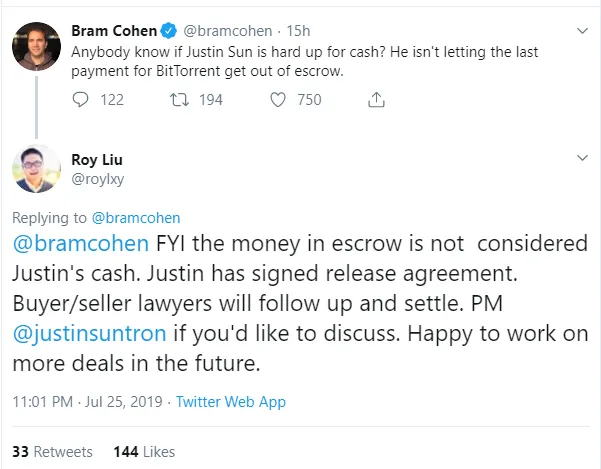Expand the options chevron on Bram's tweet

click(x=582, y=30)
